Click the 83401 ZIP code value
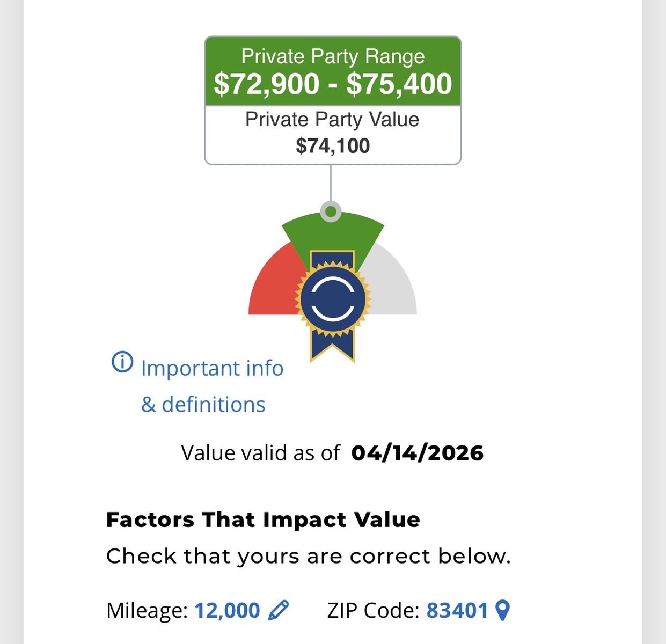 click(457, 611)
